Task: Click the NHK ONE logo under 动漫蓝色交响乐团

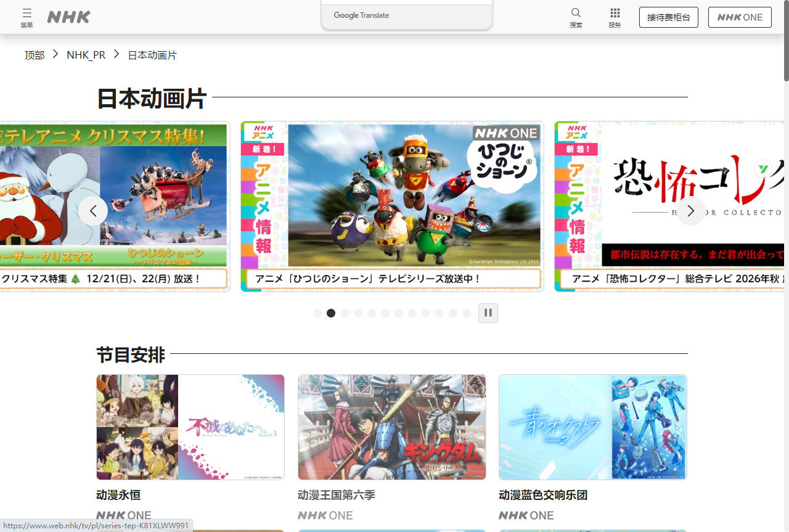Action: (526, 515)
